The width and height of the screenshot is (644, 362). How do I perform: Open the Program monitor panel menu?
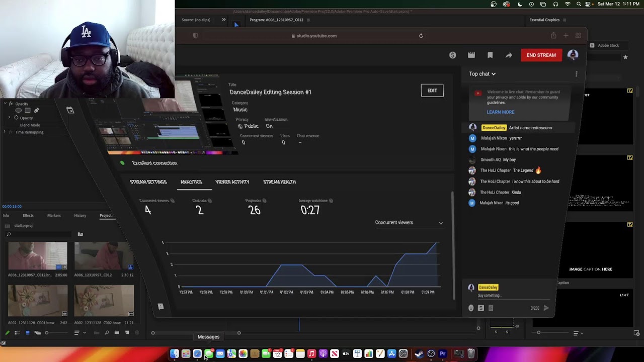[x=308, y=20]
